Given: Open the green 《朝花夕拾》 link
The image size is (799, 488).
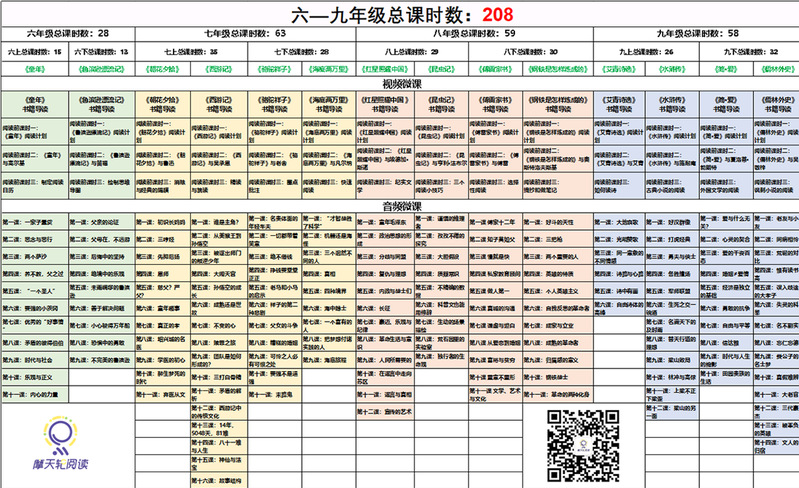Looking at the screenshot, I should [x=163, y=69].
